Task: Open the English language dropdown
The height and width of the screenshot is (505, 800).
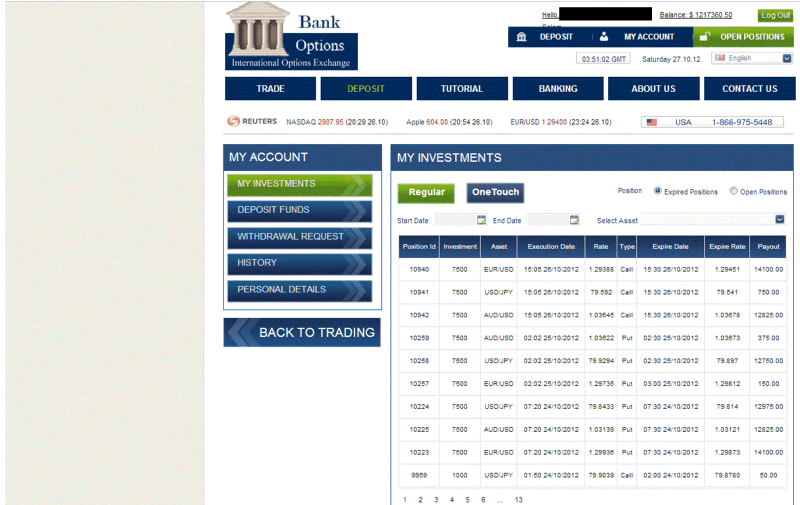Action: point(752,58)
